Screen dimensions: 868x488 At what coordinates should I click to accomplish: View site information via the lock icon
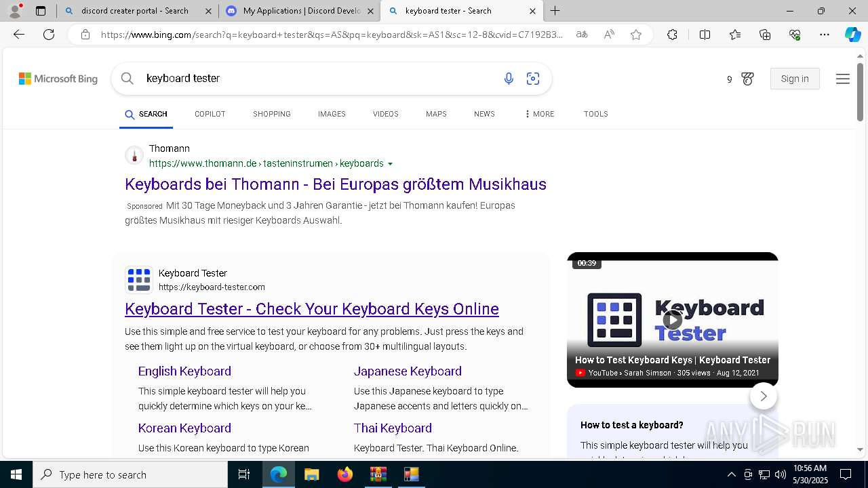pos(85,35)
